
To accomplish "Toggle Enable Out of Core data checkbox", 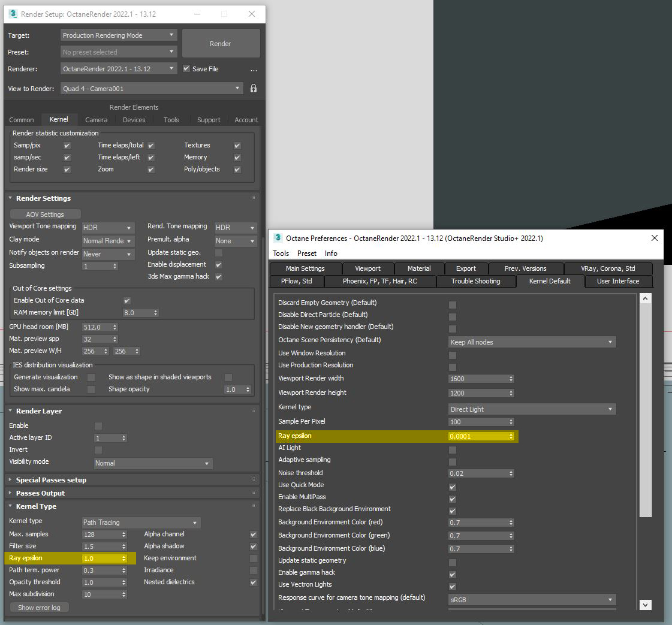I will [127, 301].
